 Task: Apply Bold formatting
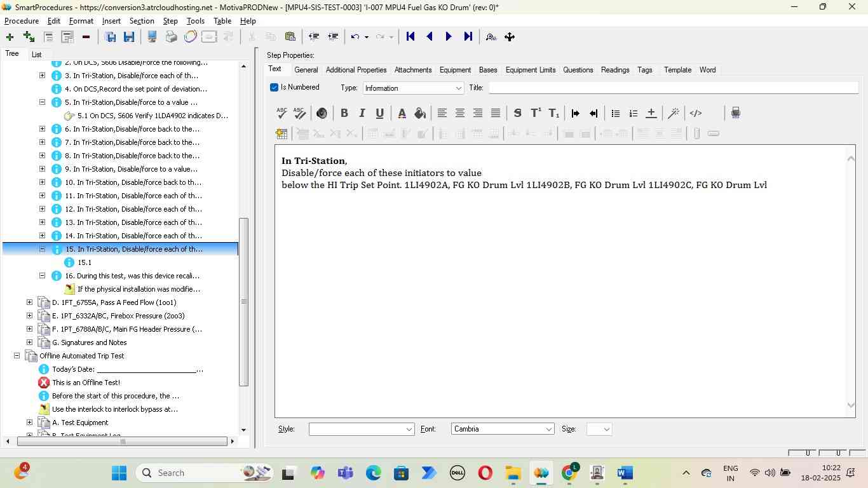click(344, 113)
